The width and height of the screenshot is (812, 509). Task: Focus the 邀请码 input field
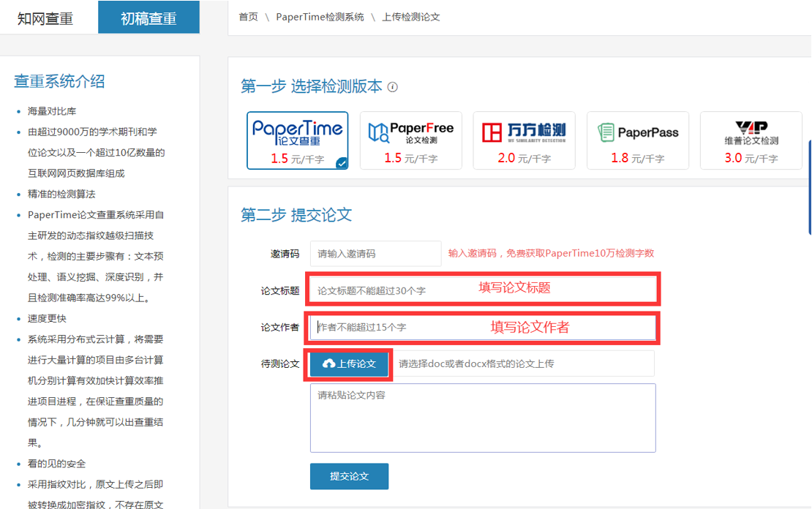375,254
